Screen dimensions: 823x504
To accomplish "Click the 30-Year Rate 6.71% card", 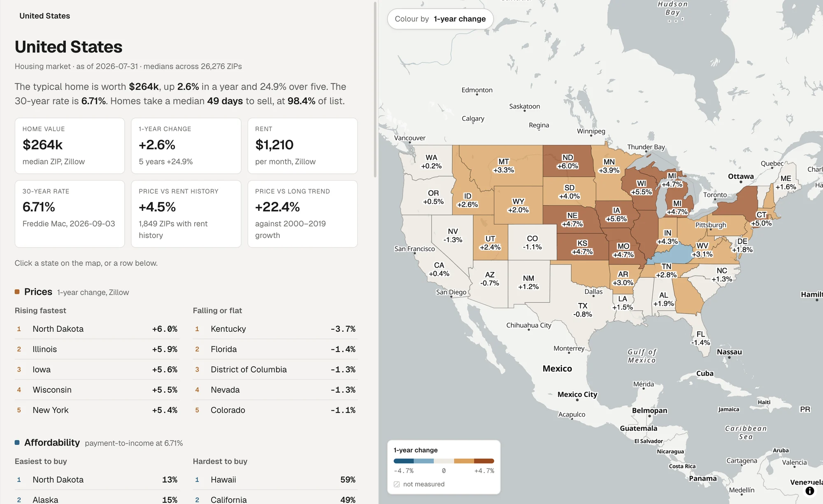I will point(70,214).
